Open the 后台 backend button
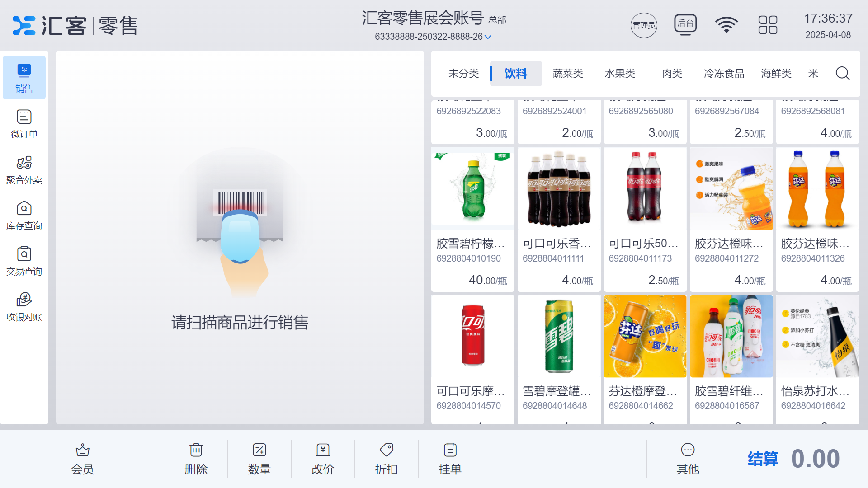 685,25
